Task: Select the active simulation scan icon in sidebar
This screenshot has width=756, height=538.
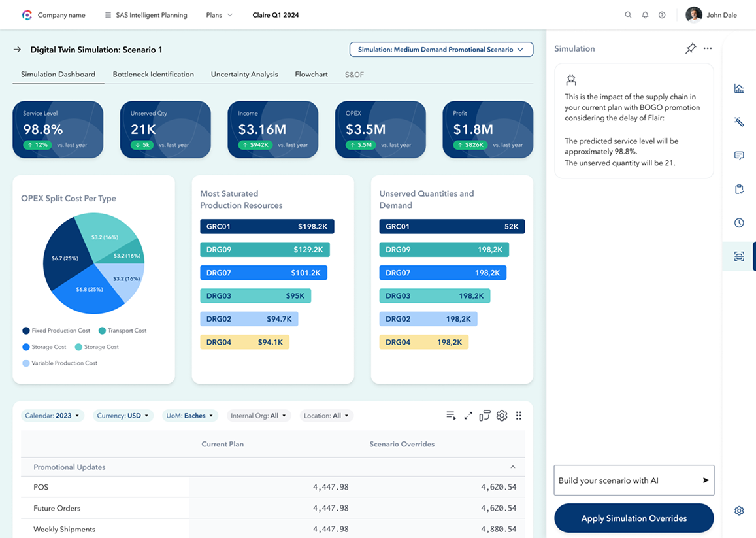Action: [738, 256]
